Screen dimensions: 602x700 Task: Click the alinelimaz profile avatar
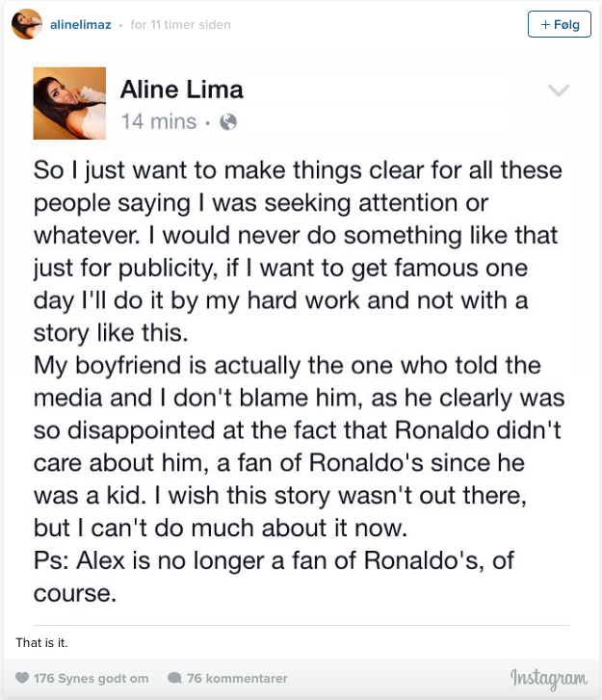(x=26, y=24)
